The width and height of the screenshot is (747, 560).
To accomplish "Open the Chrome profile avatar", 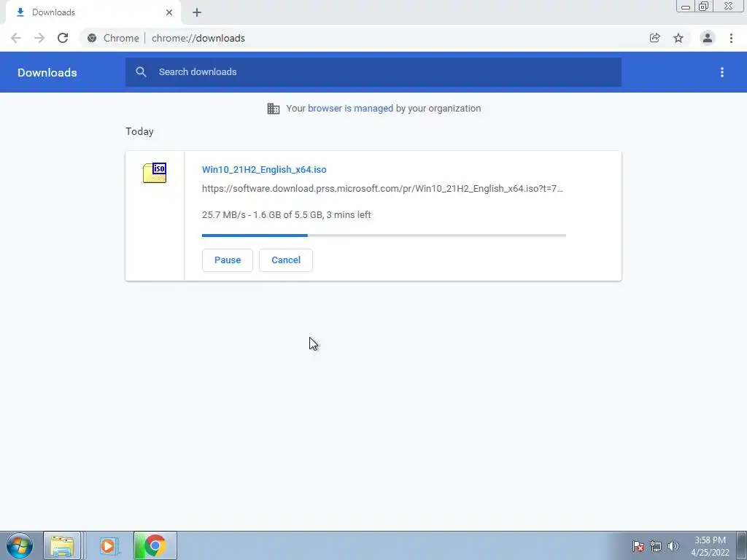I will (x=708, y=38).
